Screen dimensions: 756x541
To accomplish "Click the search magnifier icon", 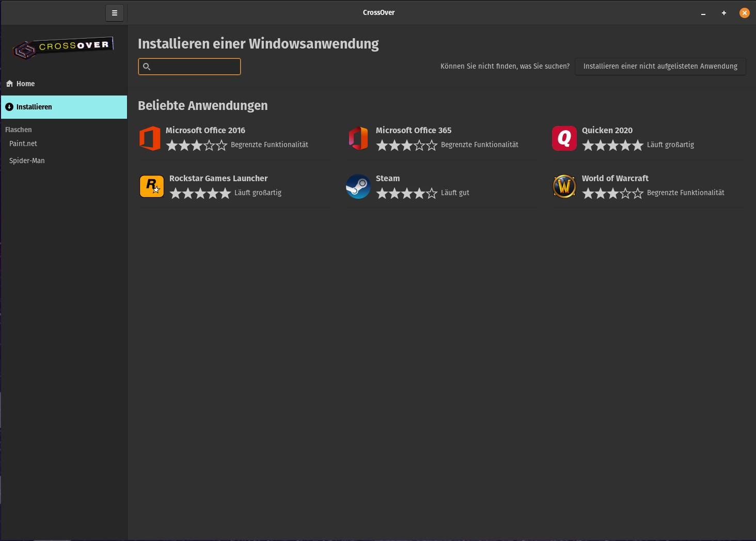I will click(x=147, y=67).
